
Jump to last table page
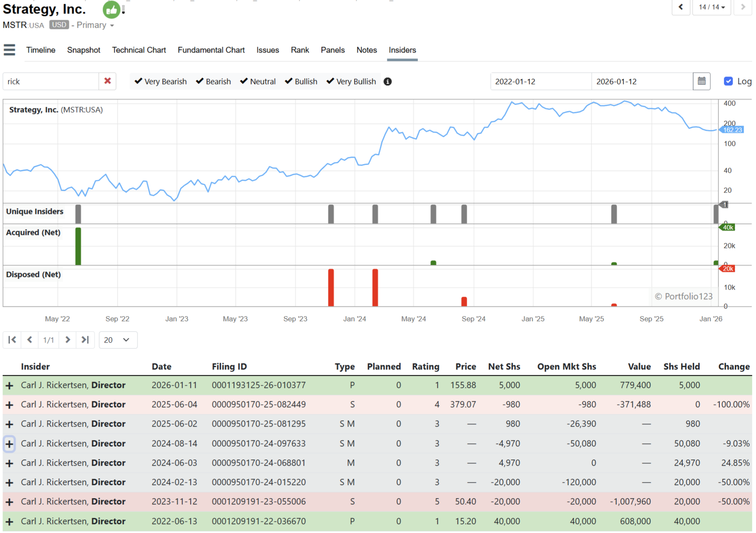(85, 340)
